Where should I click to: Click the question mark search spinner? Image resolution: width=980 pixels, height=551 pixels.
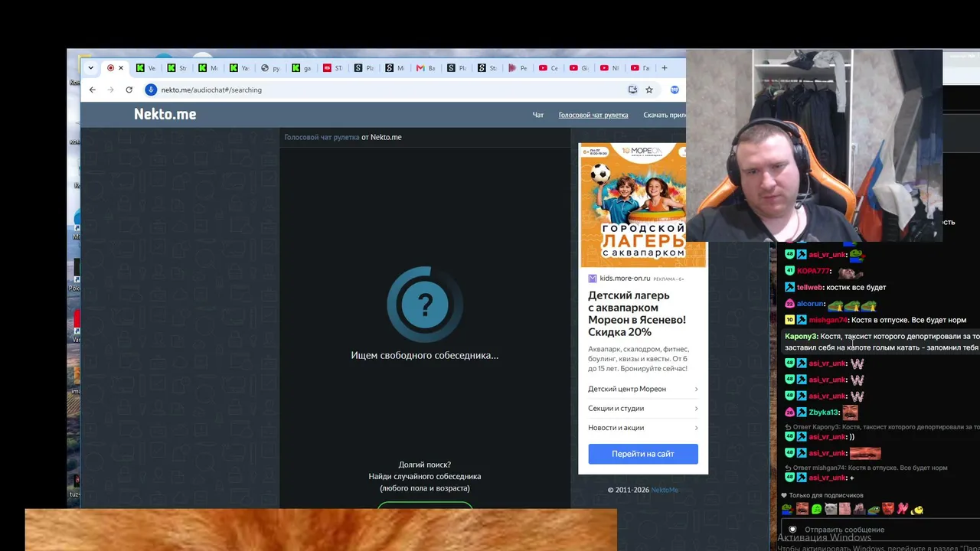(425, 305)
